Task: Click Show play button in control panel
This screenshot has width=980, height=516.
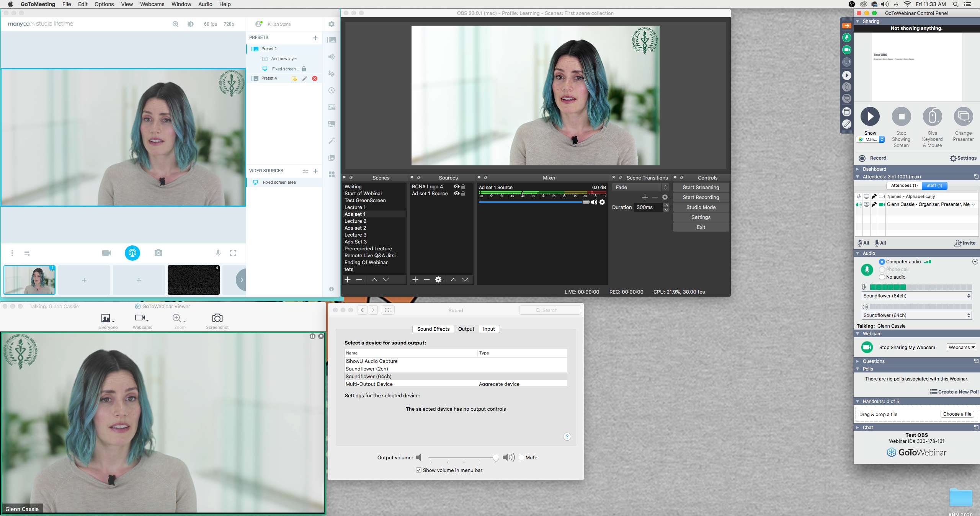Action: [x=870, y=116]
